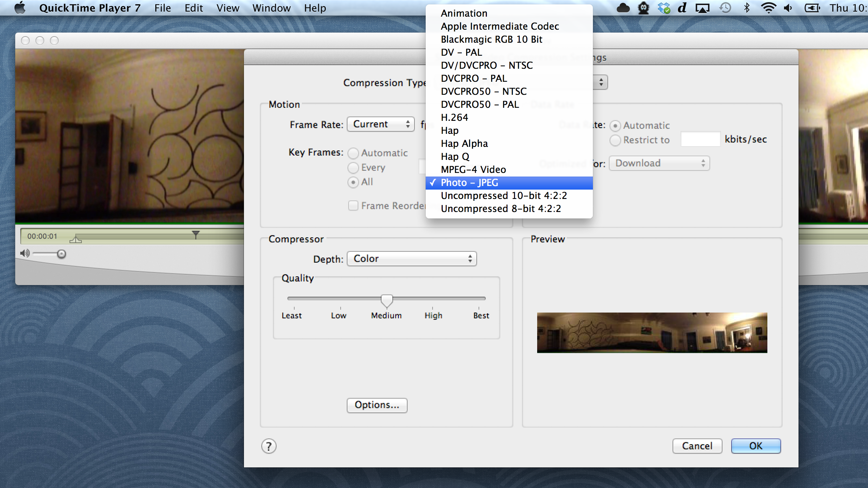Click the cloud icon in menu bar

tap(623, 8)
